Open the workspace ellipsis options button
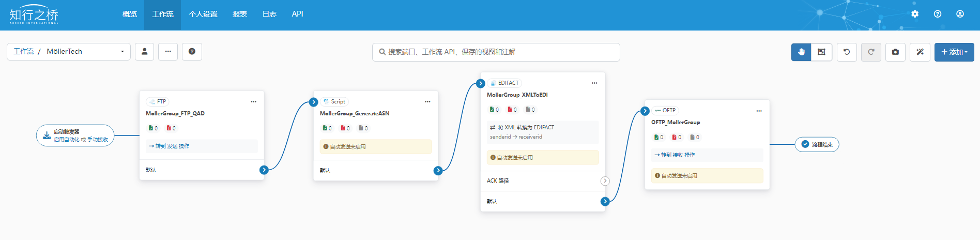The height and width of the screenshot is (240, 980). [x=168, y=52]
